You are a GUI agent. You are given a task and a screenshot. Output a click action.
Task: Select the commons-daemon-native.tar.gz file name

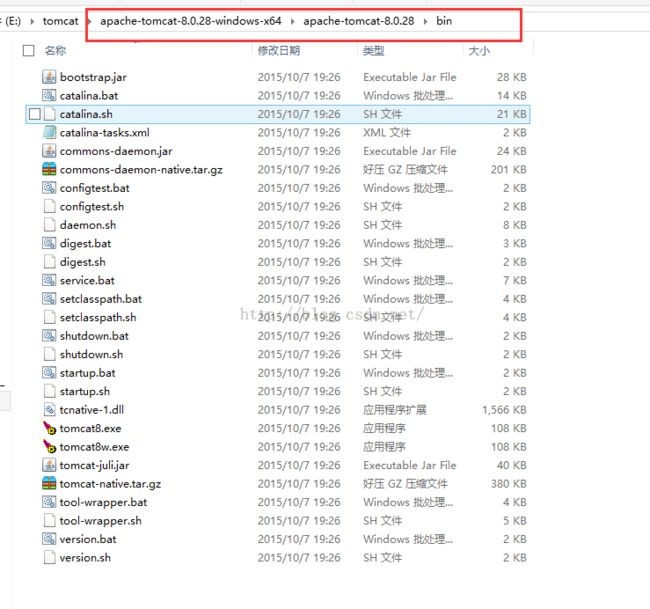click(x=141, y=169)
